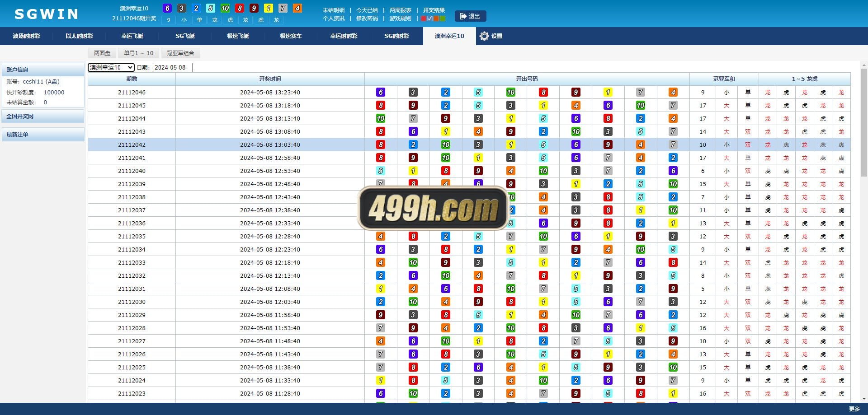Open the 未结明细 link
868x415 pixels.
click(334, 10)
